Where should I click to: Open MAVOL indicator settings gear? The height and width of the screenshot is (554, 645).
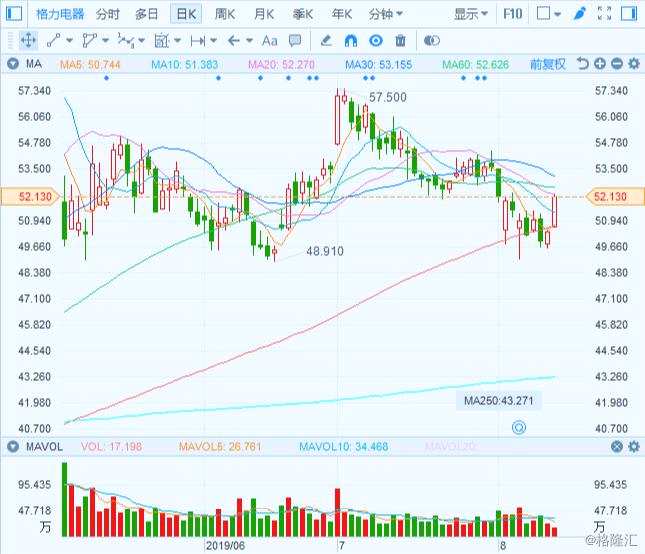(634, 446)
